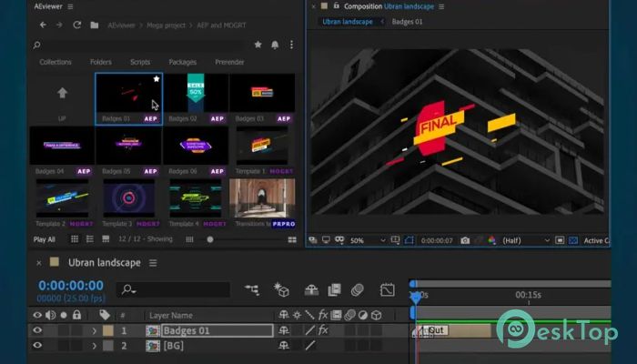This screenshot has height=364, width=637.
Task: Select the Template 3 thumbnail
Action: coord(128,197)
